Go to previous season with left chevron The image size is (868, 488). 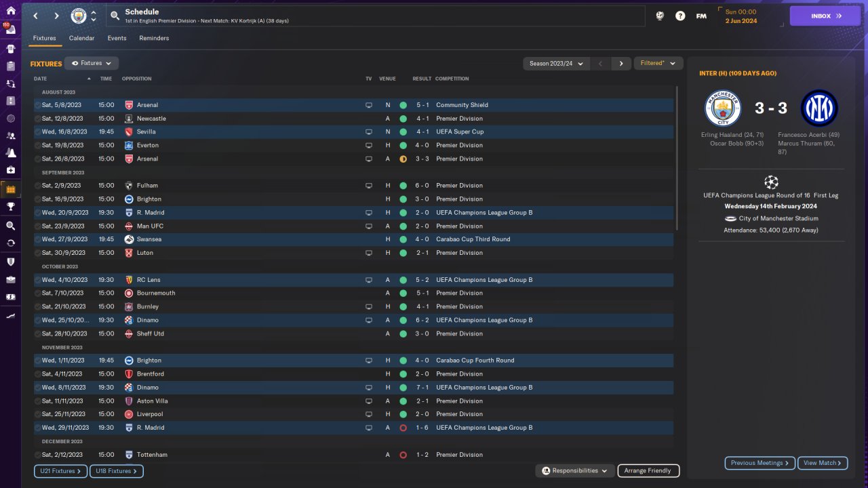(x=600, y=64)
